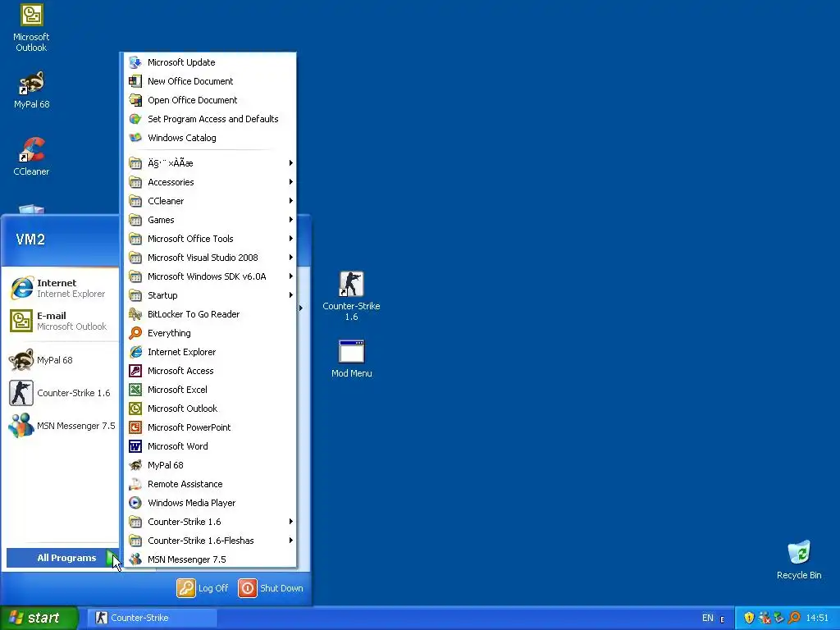Select Accessories folder label in programs menu
840x630 pixels.
tap(171, 182)
